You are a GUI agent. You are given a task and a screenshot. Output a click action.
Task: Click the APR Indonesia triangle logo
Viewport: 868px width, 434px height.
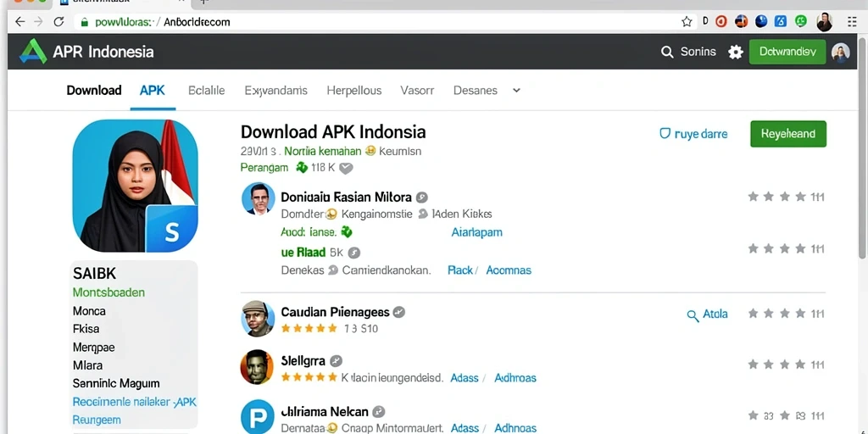pos(33,52)
